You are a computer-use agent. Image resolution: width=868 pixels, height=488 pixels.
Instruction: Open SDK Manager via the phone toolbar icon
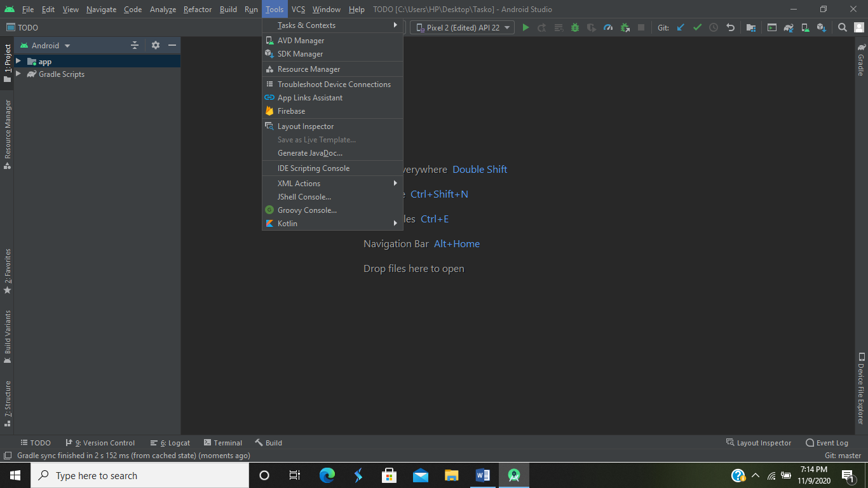806,27
